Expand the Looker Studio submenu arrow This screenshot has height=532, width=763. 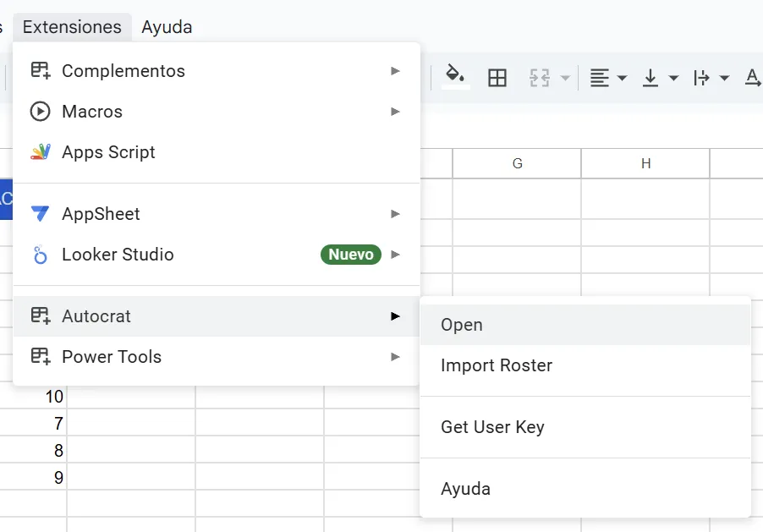395,255
